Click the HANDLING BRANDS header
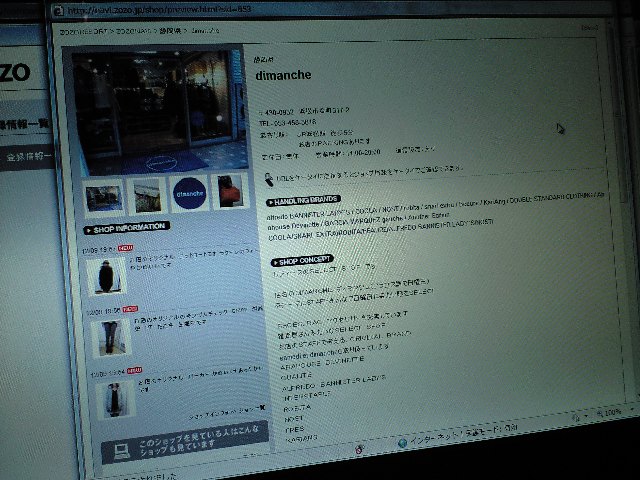 coord(303,200)
